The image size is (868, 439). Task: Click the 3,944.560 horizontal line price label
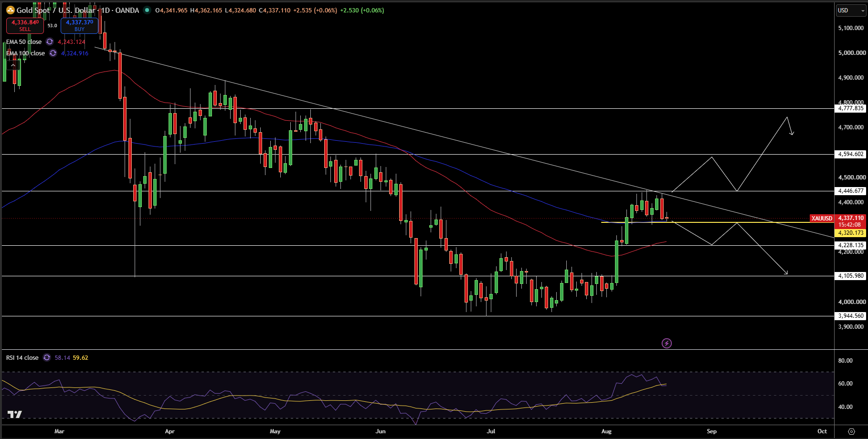click(x=850, y=316)
